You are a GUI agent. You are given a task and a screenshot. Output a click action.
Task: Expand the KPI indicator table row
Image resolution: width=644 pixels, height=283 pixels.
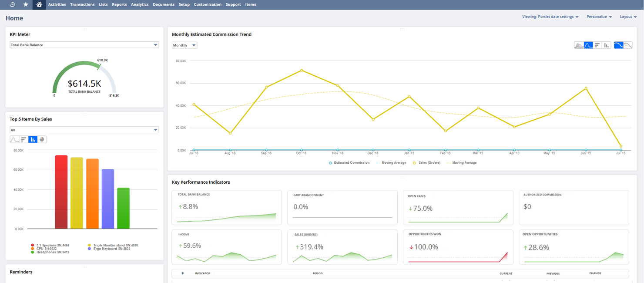point(182,273)
